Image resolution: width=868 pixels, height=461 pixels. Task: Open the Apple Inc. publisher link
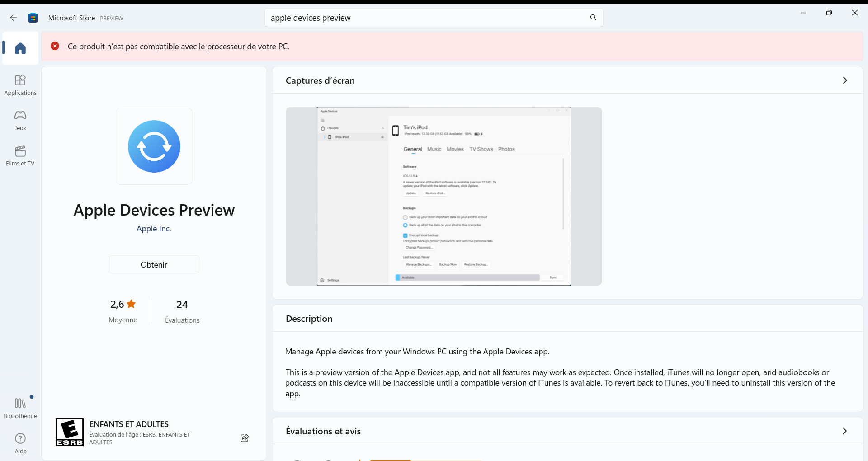point(154,229)
